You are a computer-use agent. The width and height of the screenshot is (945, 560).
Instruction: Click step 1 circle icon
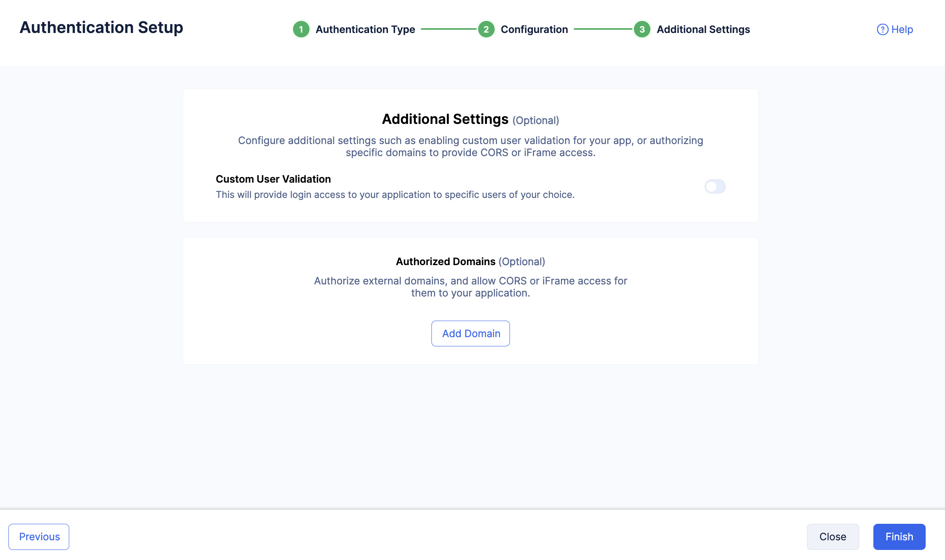click(301, 29)
